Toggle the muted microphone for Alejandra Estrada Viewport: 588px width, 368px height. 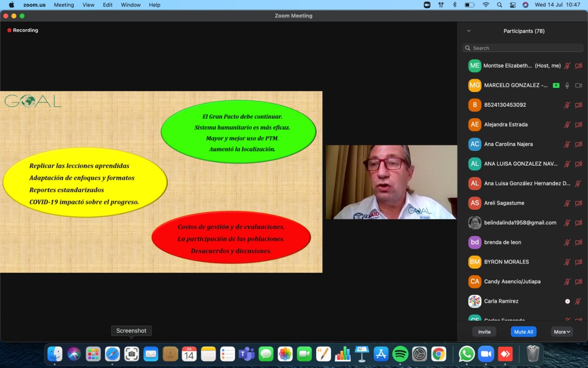pyautogui.click(x=567, y=125)
